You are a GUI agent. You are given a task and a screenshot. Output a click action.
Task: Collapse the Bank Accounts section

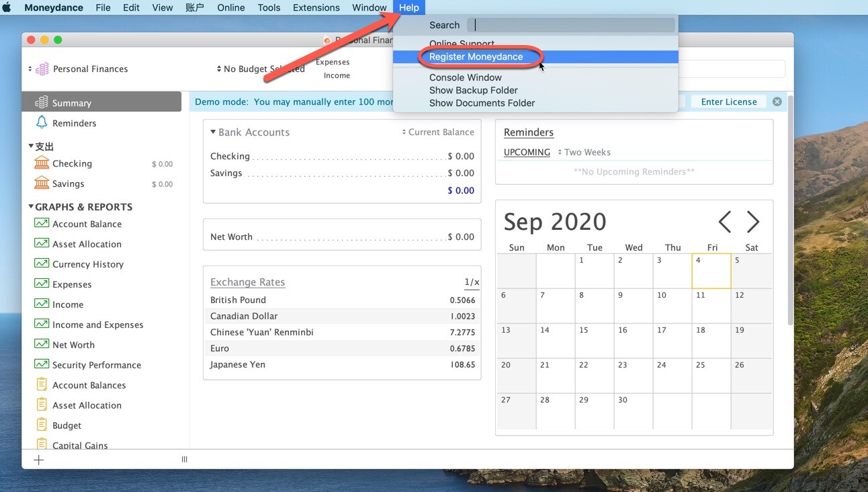coord(213,132)
